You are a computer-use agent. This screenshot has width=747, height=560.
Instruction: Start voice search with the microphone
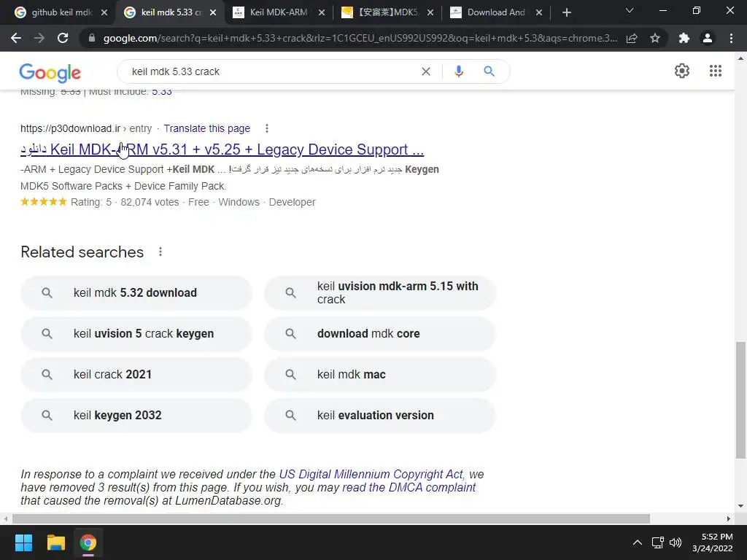click(458, 71)
